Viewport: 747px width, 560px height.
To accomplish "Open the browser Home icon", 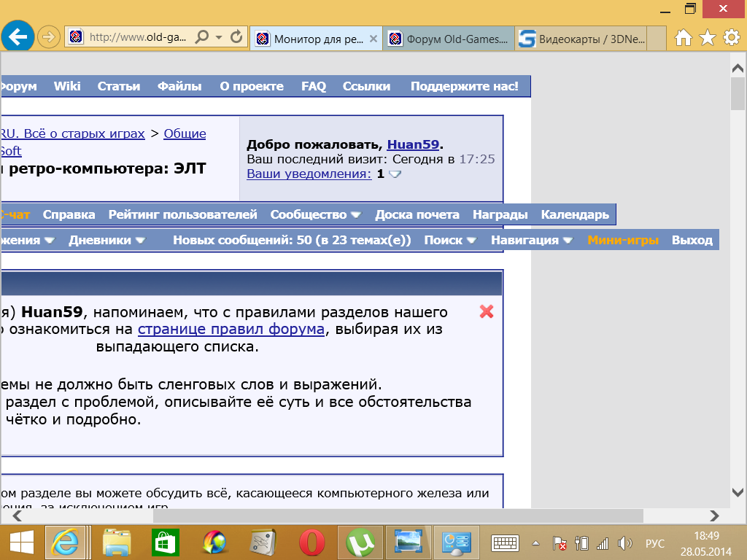I will click(683, 37).
